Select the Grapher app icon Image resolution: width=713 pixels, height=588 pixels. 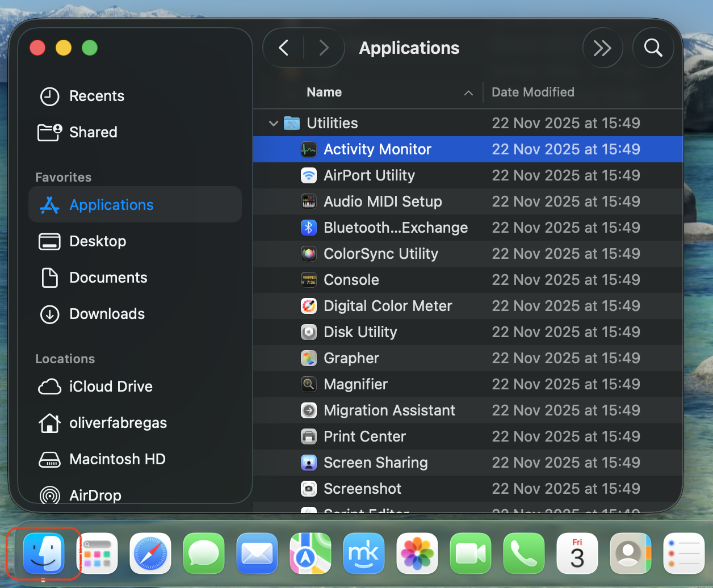[308, 358]
